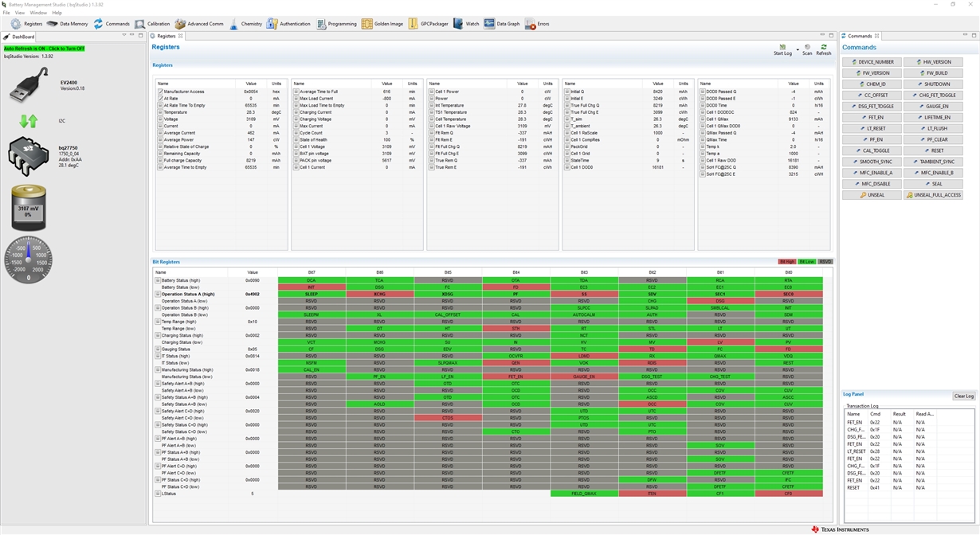Collapse the Charging Status (high) row
Screen dimensions: 980x535
[x=158, y=335]
